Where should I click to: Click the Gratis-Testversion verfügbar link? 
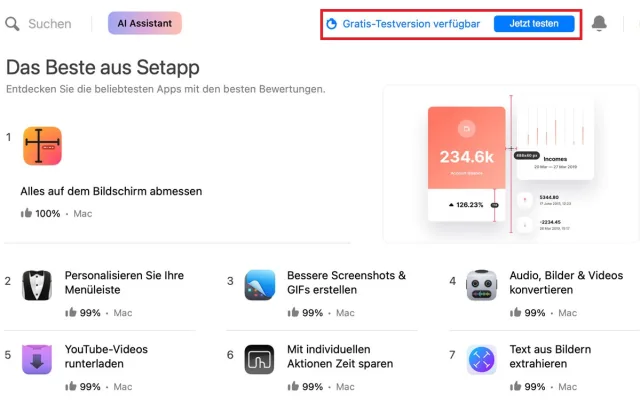point(412,23)
